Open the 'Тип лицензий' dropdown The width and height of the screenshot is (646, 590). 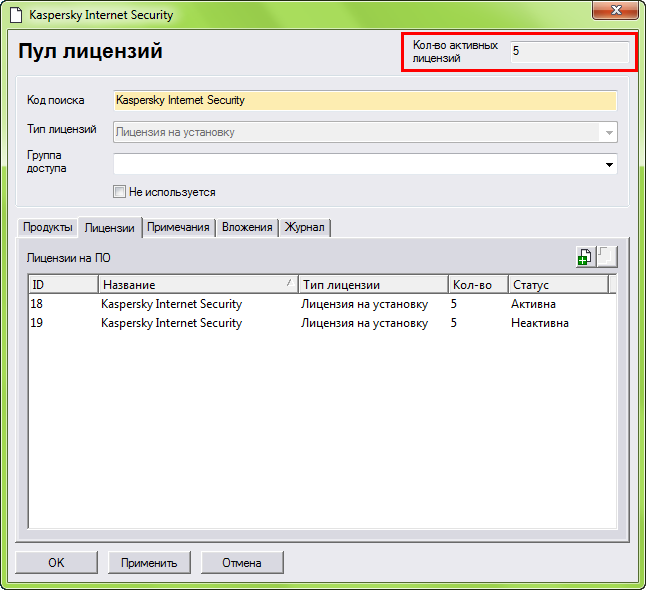pos(365,132)
